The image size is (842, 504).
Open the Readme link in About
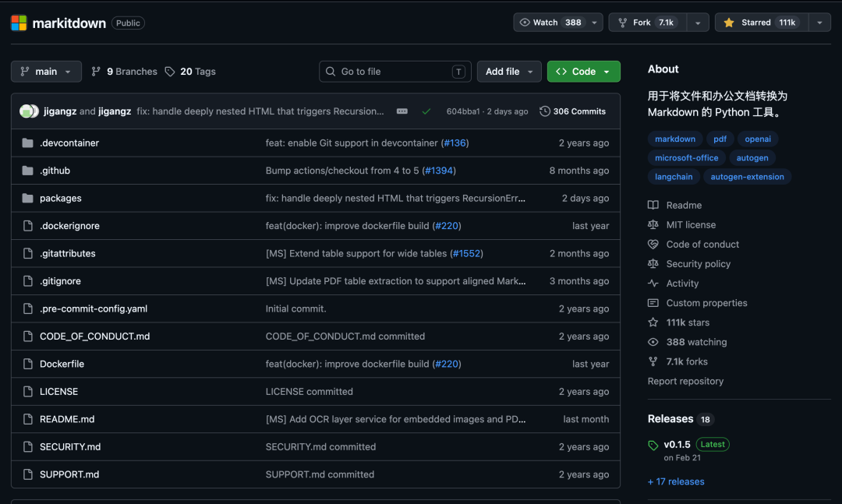(683, 205)
